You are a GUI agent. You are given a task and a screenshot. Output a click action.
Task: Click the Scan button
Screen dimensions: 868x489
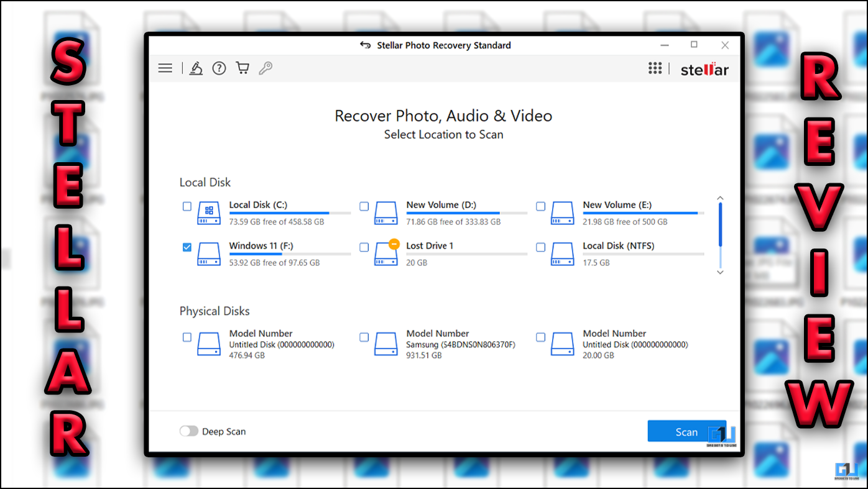686,432
